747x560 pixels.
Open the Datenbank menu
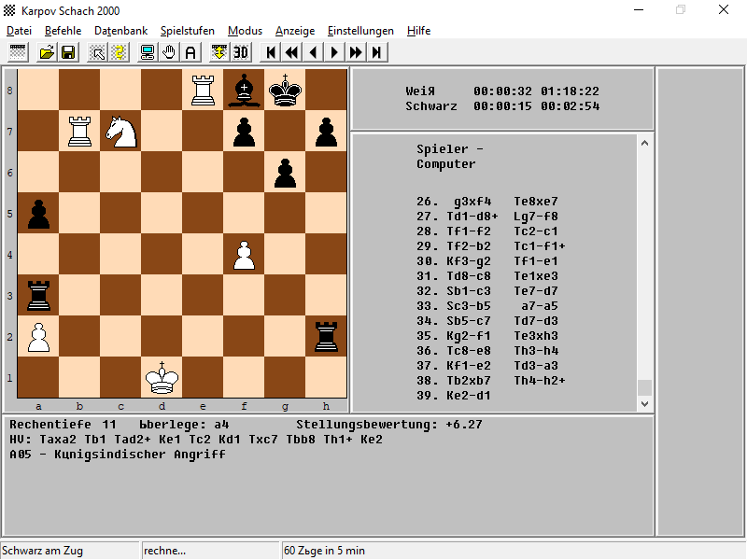pyautogui.click(x=121, y=31)
